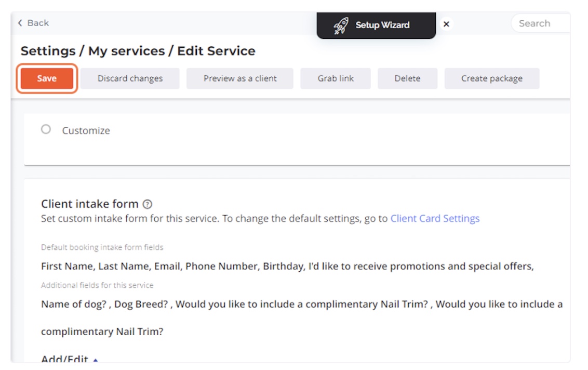This screenshot has width=588, height=370.
Task: Save the service changes
Action: (x=46, y=78)
